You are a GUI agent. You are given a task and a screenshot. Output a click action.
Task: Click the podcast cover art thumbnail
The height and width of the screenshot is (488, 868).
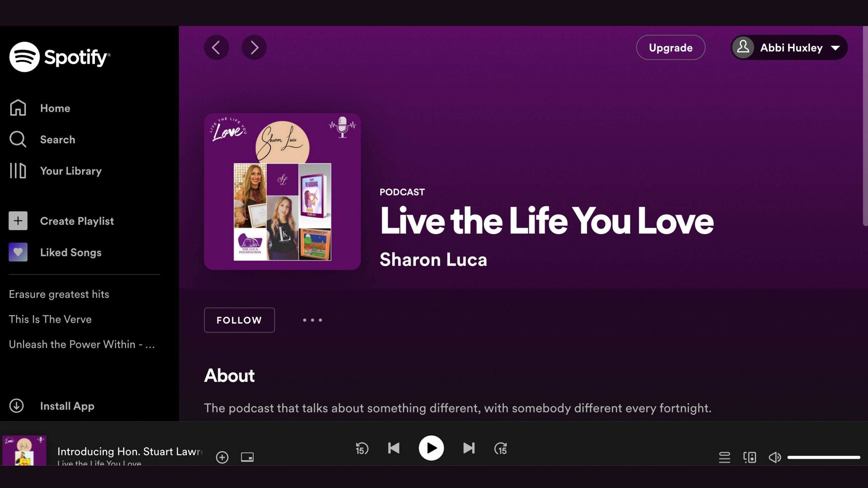tap(282, 191)
